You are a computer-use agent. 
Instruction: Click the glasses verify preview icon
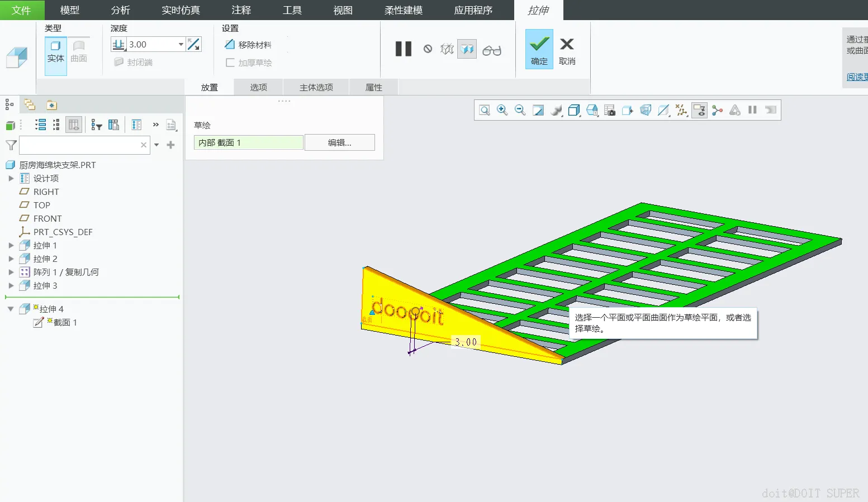[x=491, y=50]
